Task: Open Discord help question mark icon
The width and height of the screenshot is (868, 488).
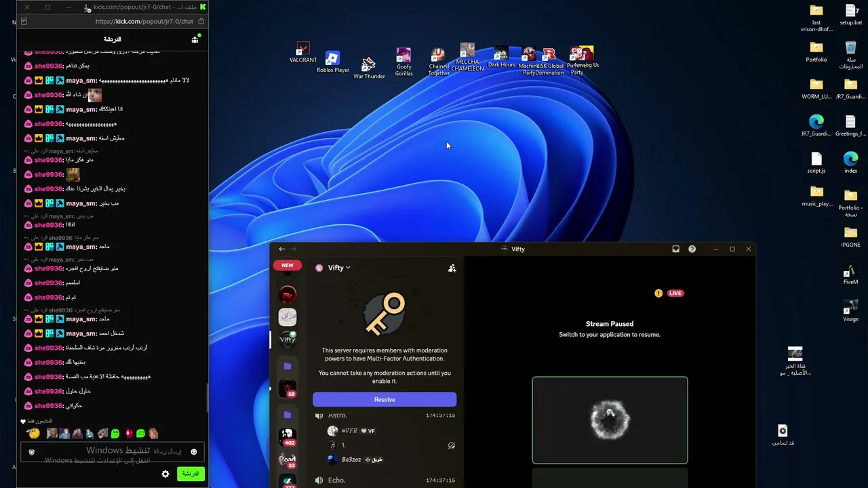Action: [x=692, y=249]
